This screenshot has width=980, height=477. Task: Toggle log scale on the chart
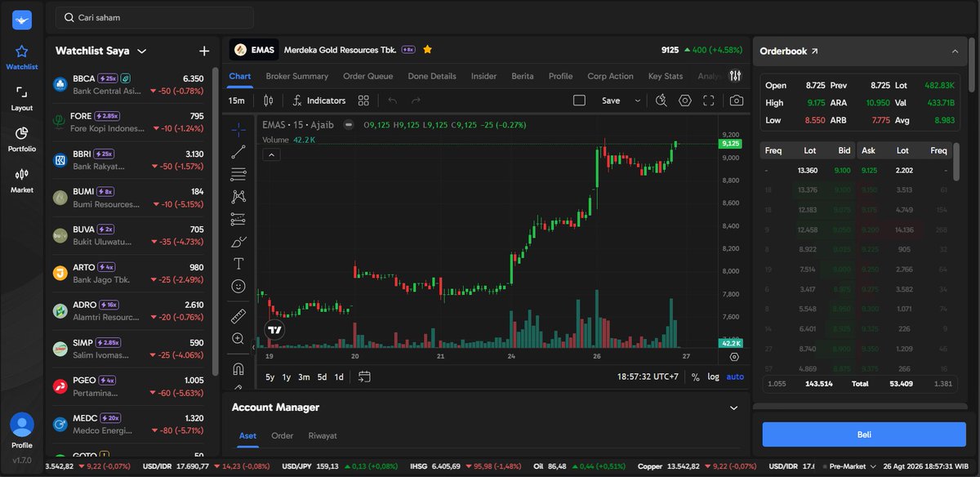[x=713, y=377]
